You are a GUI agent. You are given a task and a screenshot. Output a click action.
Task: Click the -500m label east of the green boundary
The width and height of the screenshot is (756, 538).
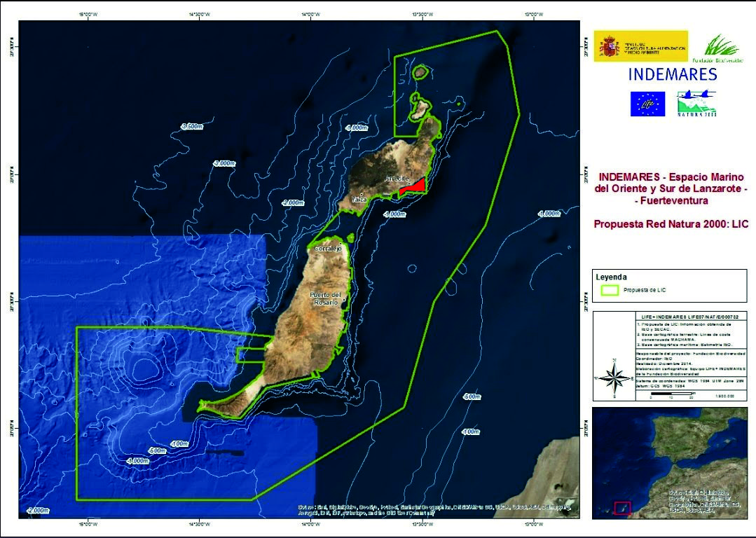pyautogui.click(x=472, y=396)
